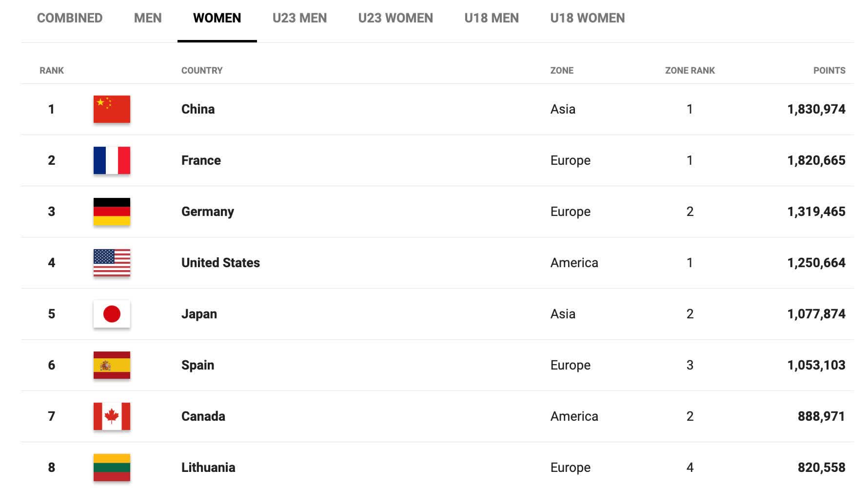
Task: Switch to the Combined rankings tab
Action: click(70, 18)
